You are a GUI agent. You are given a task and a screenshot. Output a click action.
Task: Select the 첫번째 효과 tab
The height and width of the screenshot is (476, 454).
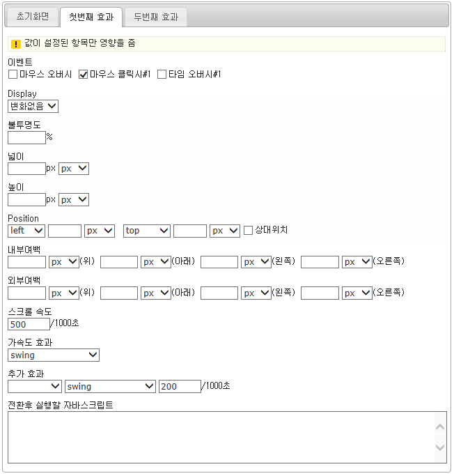coord(91,17)
